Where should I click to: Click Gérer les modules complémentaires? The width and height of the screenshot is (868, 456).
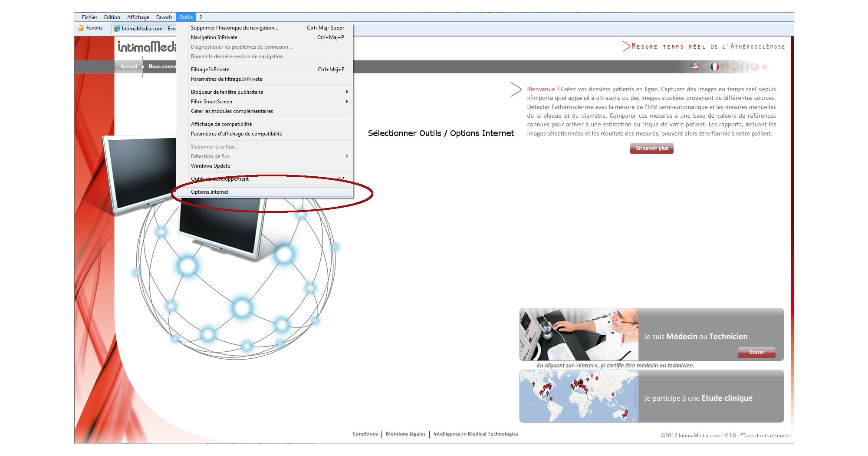pyautogui.click(x=232, y=111)
